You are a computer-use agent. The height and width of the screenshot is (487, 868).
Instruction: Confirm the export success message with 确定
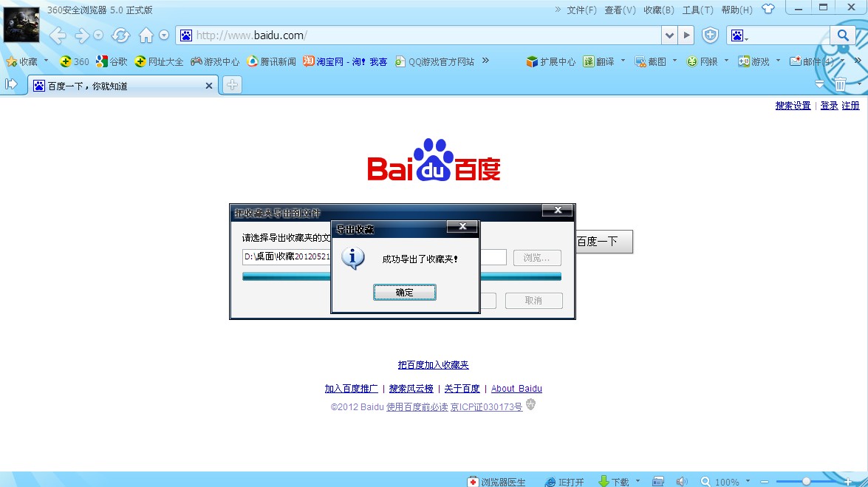point(405,292)
